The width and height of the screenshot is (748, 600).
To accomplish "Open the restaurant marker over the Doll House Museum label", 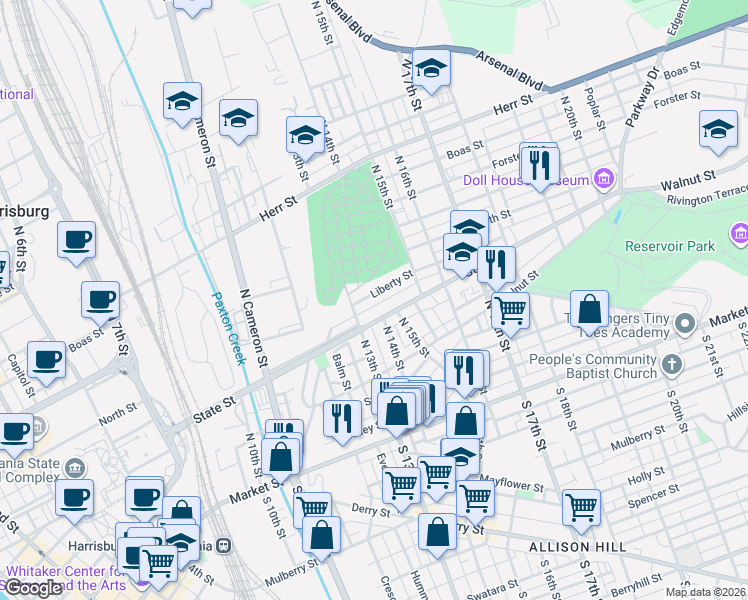I will (540, 168).
